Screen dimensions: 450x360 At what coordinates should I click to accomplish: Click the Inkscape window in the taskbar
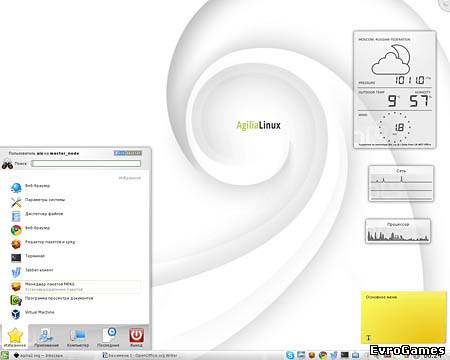(38, 356)
